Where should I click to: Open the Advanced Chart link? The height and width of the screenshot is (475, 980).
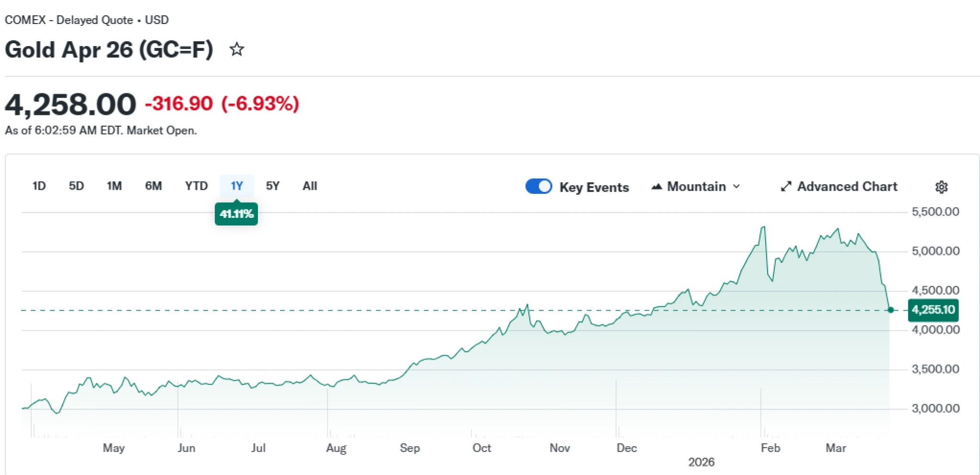coord(846,186)
